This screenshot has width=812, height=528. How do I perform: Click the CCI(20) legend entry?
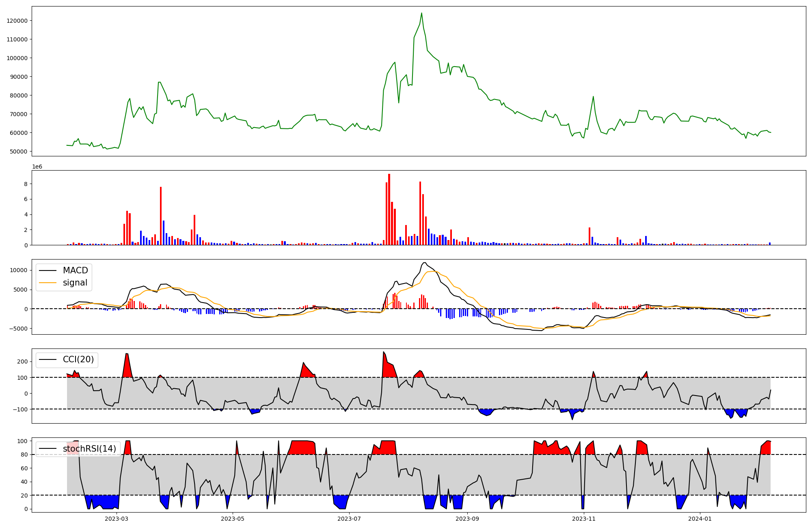(x=78, y=359)
